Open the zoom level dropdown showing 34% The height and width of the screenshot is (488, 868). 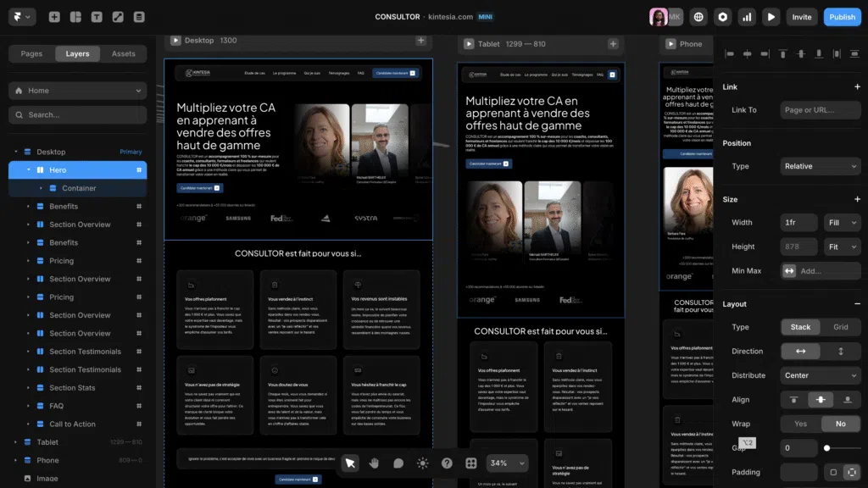point(506,463)
